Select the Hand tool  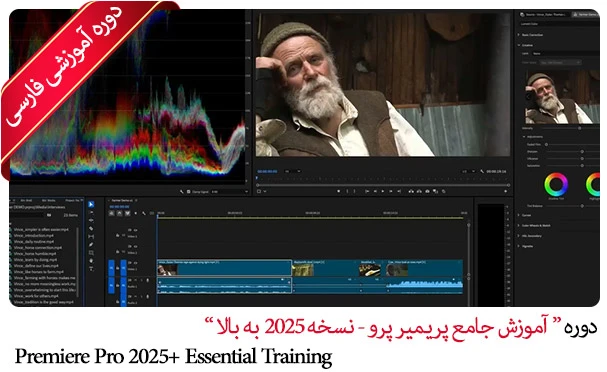click(x=91, y=261)
